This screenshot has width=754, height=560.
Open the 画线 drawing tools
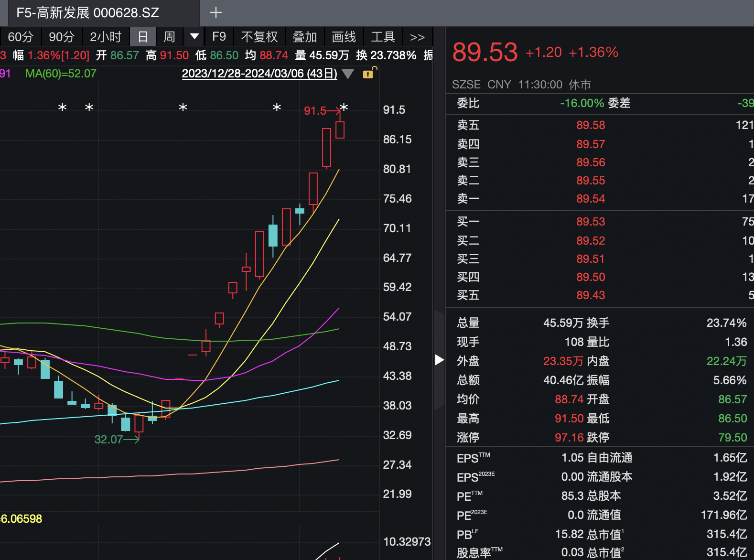[344, 37]
